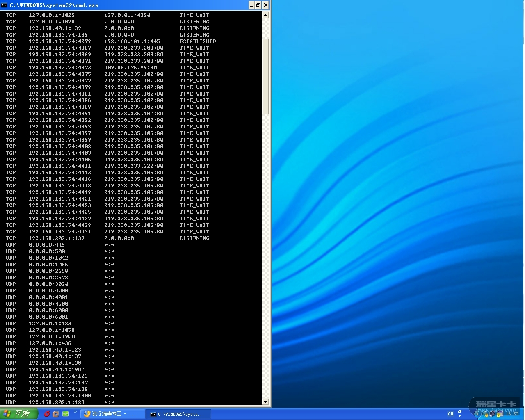525x420 pixels.
Task: Click foreign address 209.85.175.99:80
Action: [130, 68]
